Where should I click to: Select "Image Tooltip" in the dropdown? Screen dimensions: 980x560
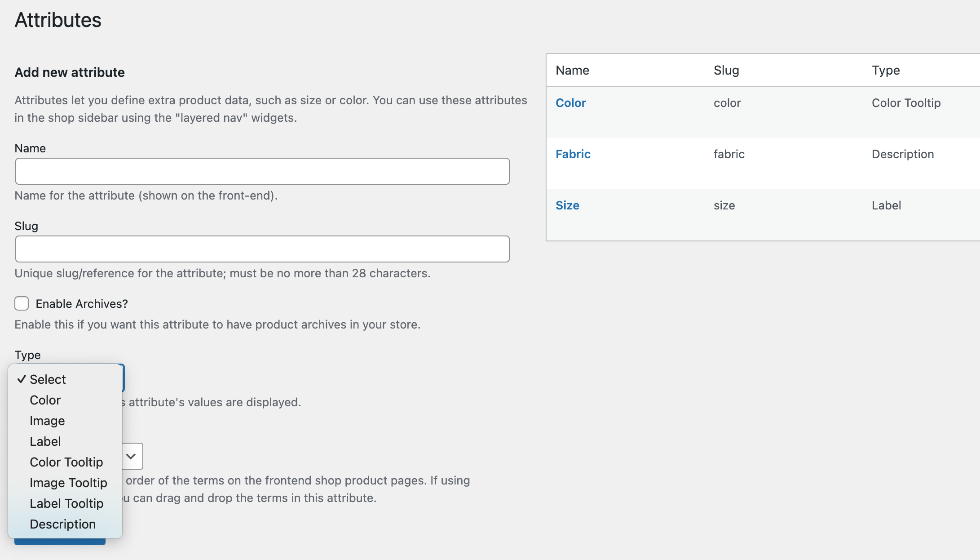68,483
